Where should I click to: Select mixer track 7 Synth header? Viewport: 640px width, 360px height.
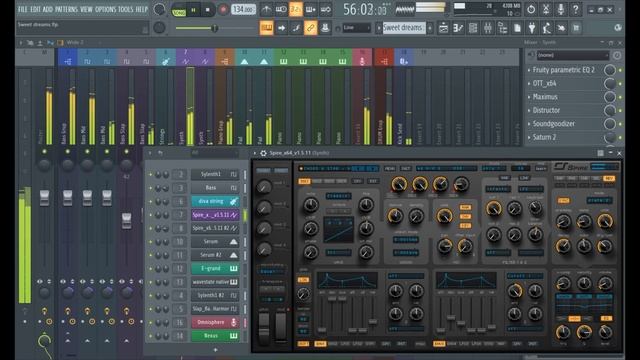pyautogui.click(x=186, y=57)
